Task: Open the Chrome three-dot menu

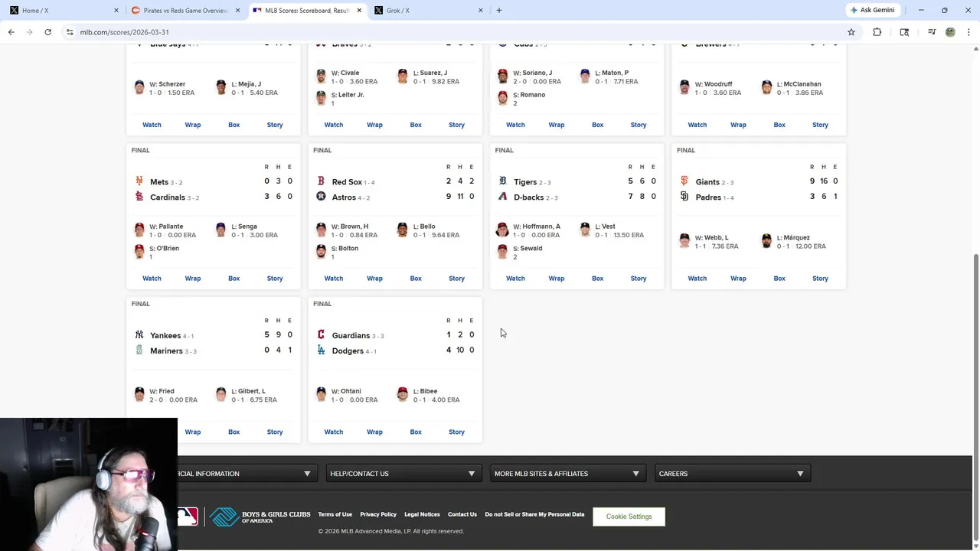Action: (x=969, y=32)
